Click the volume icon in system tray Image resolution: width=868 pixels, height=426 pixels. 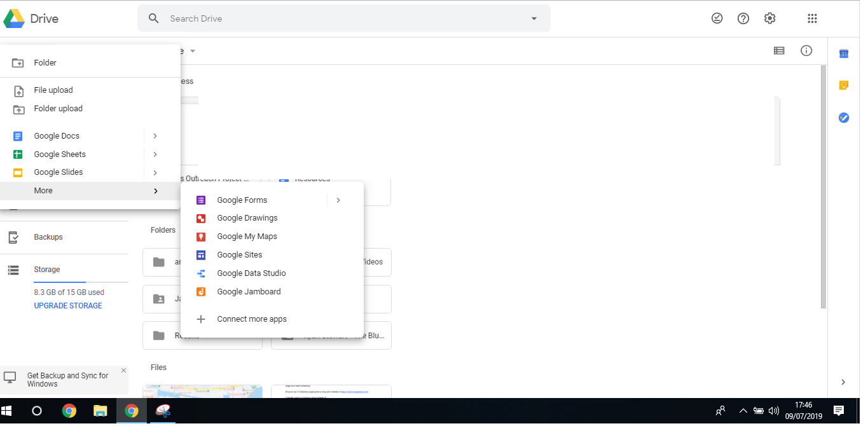click(774, 411)
